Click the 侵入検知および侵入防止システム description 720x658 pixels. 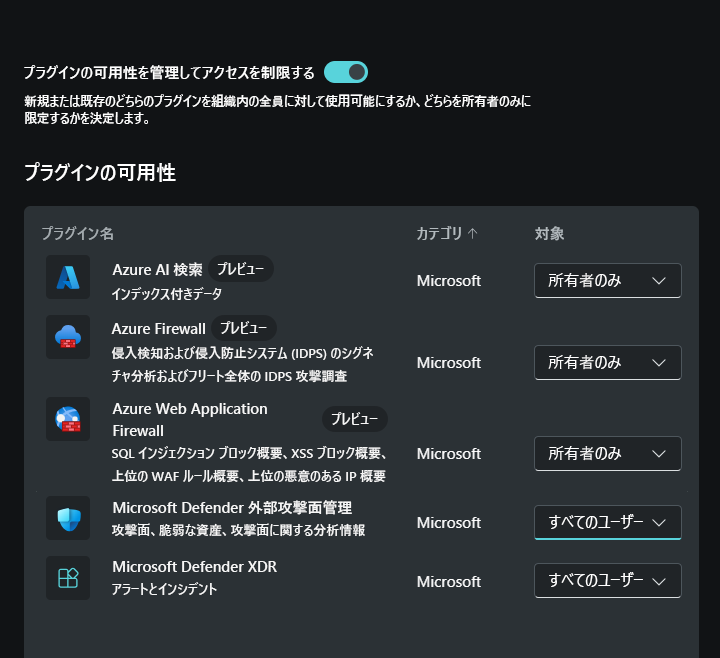point(242,365)
